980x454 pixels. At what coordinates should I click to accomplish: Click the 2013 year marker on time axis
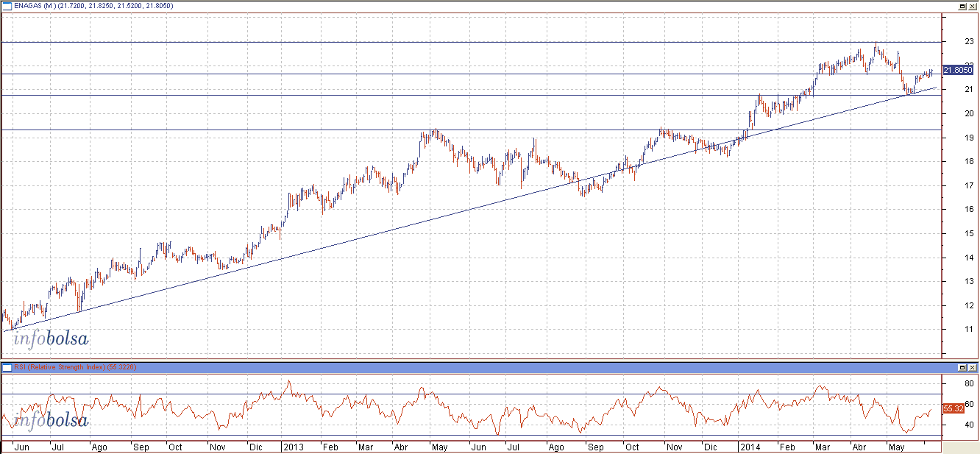pyautogui.click(x=294, y=447)
